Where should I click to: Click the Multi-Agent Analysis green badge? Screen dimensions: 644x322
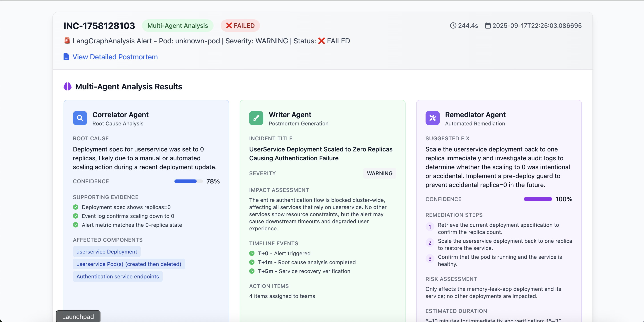pyautogui.click(x=178, y=26)
